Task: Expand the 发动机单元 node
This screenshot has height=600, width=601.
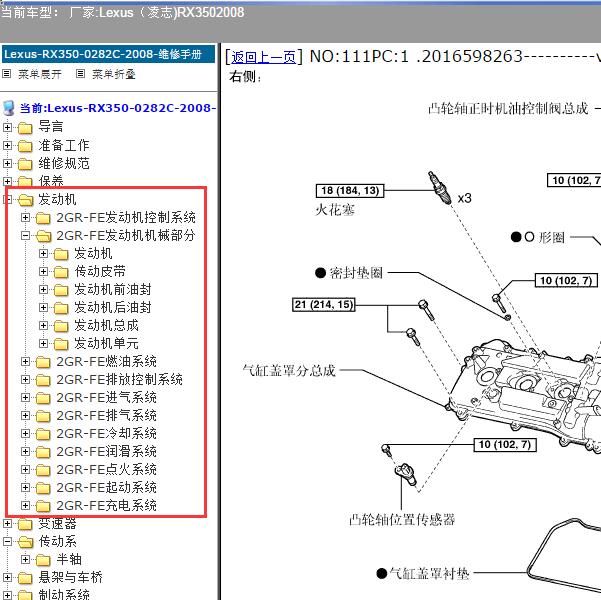Action: tap(43, 344)
